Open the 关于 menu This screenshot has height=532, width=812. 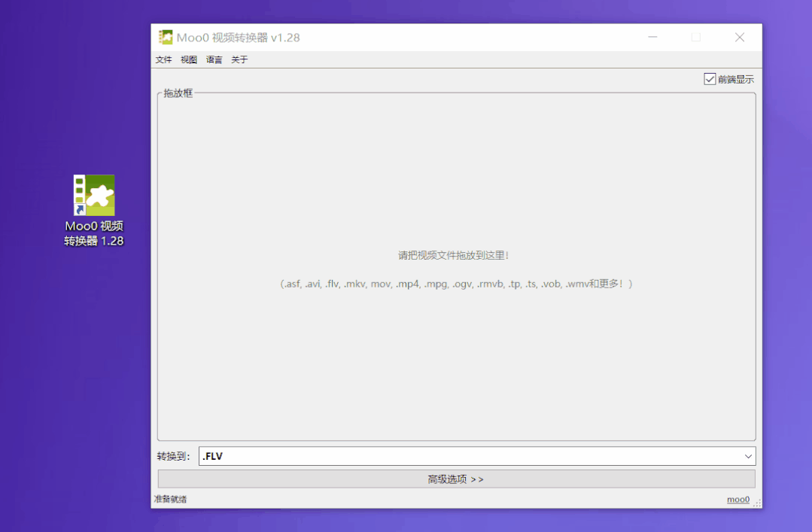pos(239,59)
